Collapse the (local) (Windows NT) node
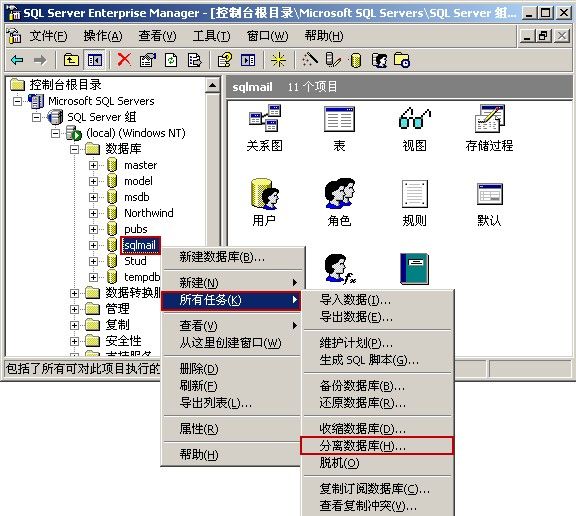Screen dimensions: 576x516 [x=55, y=133]
